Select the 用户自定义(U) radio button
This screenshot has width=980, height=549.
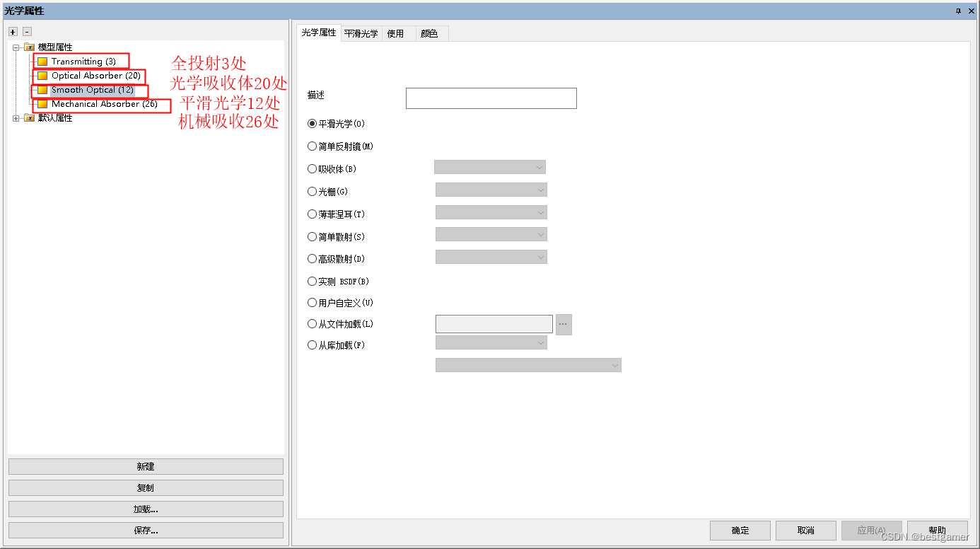(312, 302)
